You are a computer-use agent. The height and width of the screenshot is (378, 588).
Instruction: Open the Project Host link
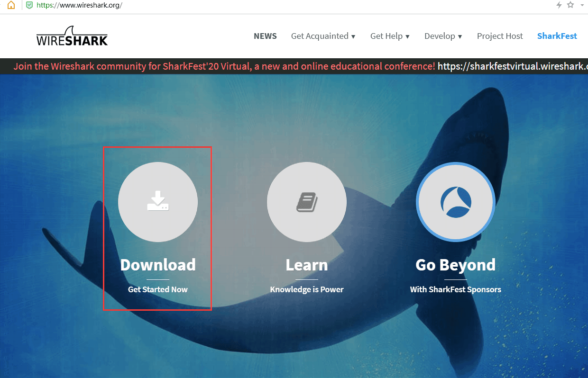[500, 36]
